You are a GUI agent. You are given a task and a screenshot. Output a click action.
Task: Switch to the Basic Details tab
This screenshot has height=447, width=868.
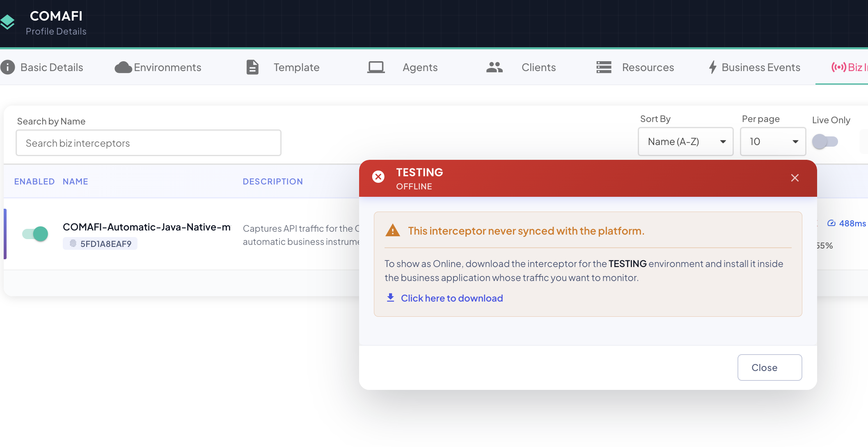coord(42,67)
